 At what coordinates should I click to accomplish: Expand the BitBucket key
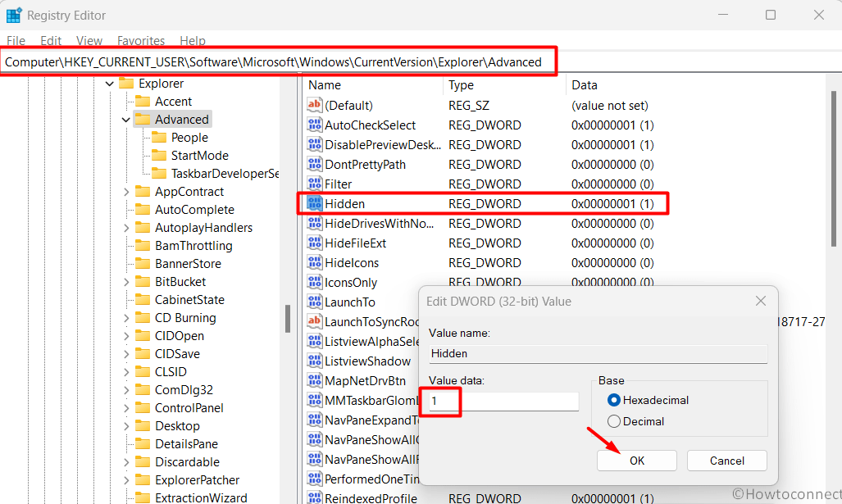(125, 282)
